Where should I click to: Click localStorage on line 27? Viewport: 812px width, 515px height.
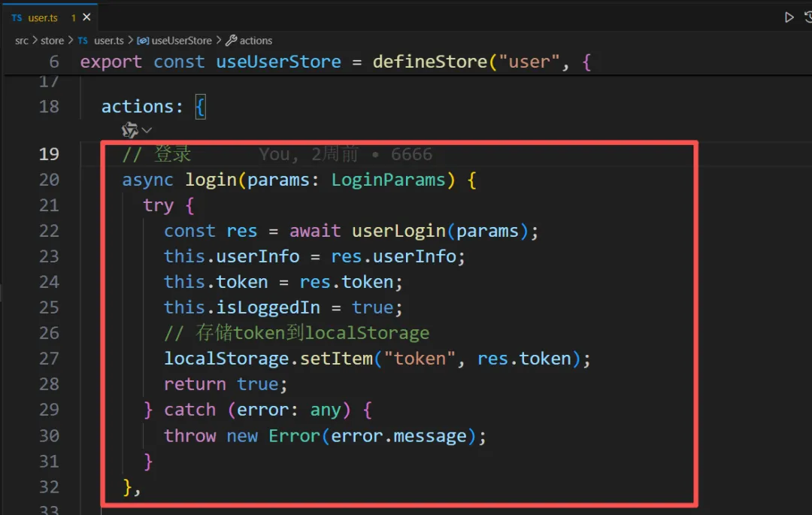[226, 359]
